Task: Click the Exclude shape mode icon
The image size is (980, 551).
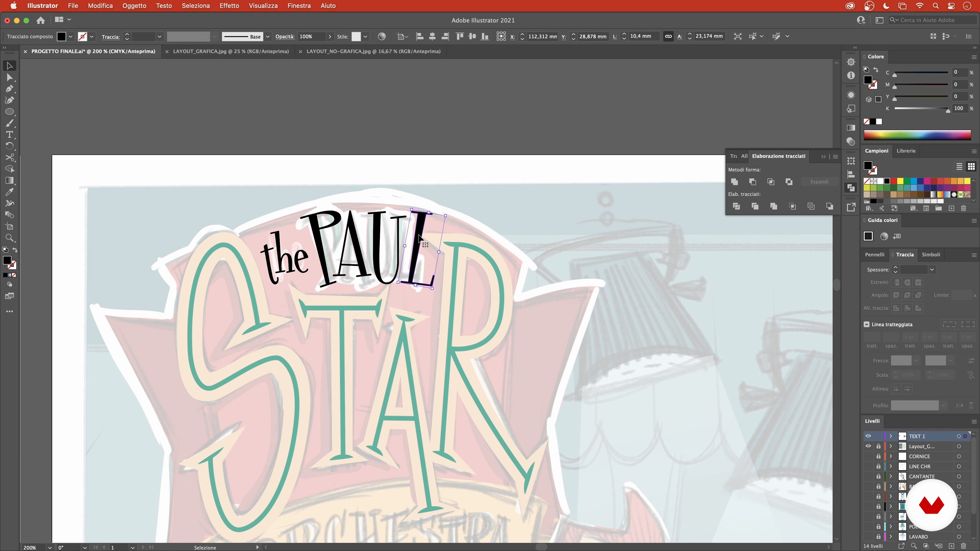Action: coord(789,182)
